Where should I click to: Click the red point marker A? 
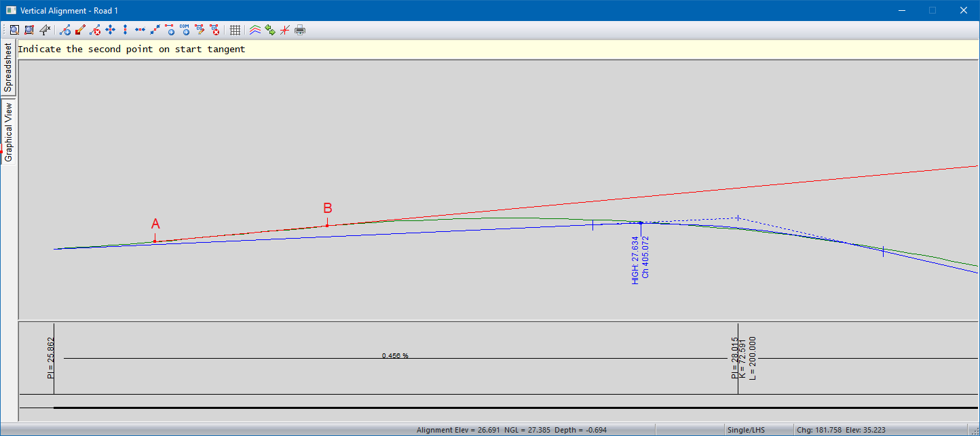(x=155, y=241)
